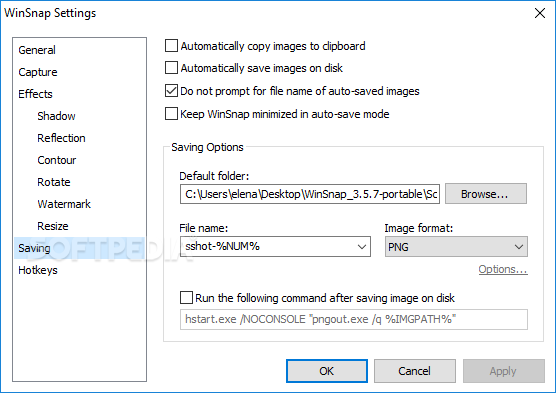Select Capture in the settings list
The image size is (556, 393).
point(38,72)
